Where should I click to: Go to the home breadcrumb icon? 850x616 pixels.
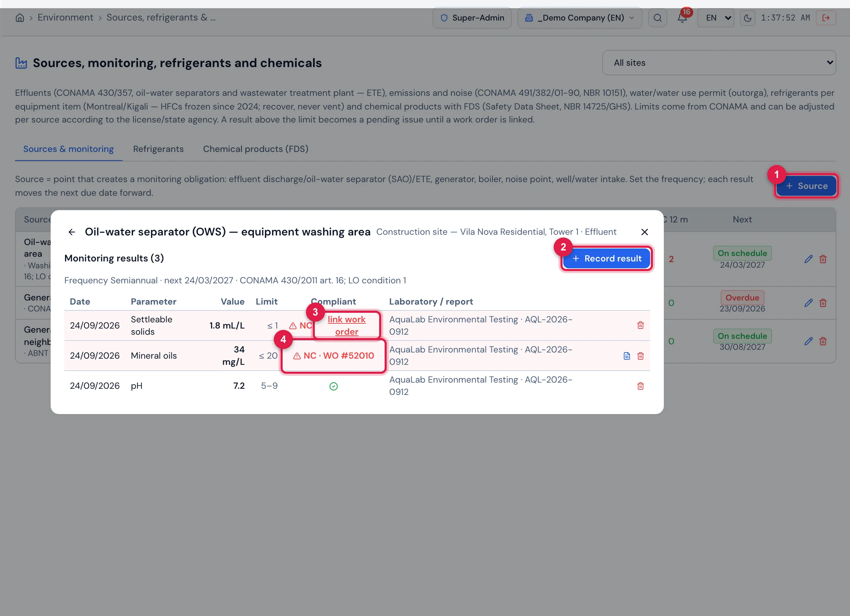point(20,17)
